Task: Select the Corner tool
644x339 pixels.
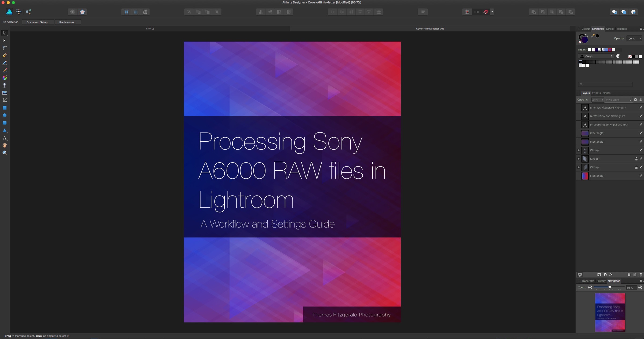Action: [x=5, y=48]
